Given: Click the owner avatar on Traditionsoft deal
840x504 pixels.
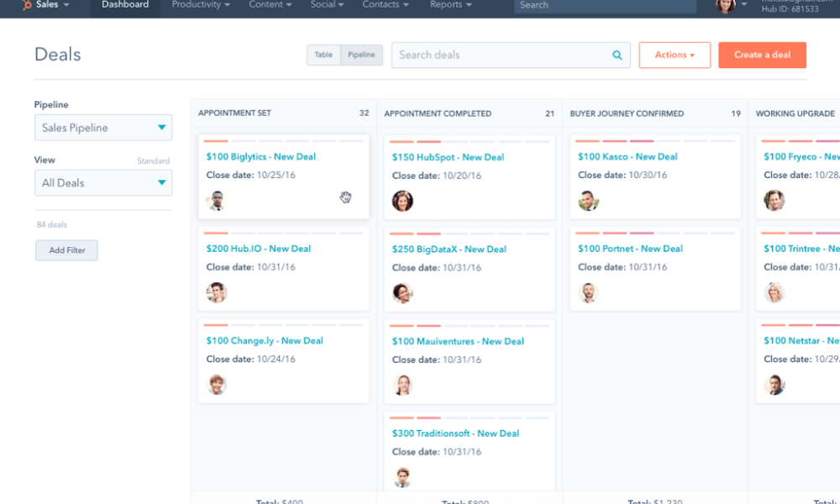Looking at the screenshot, I should point(402,477).
